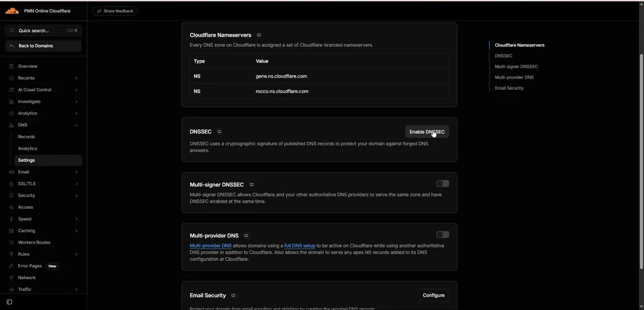Expand the Investigate chevron
The width and height of the screenshot is (644, 310).
[x=76, y=102]
